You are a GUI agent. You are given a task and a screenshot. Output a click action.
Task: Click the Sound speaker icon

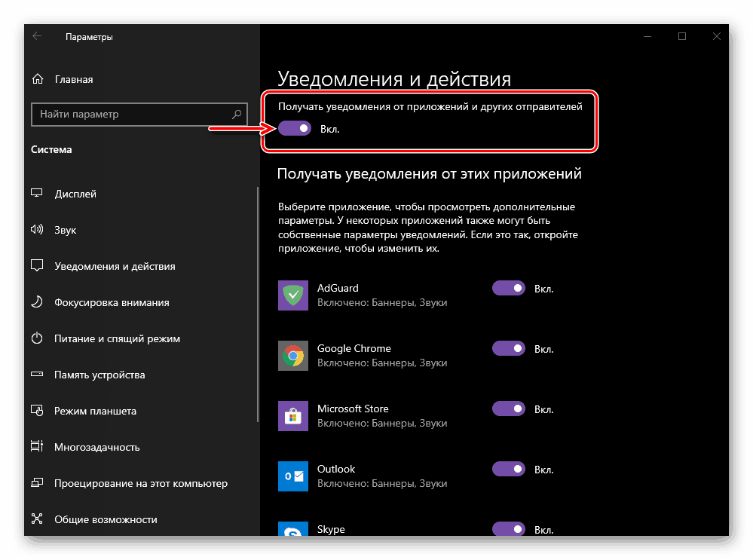coord(37,229)
